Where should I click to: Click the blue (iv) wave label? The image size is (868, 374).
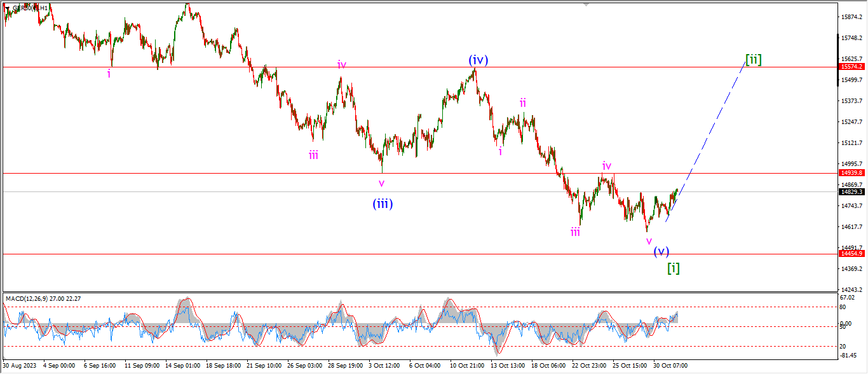[x=478, y=60]
